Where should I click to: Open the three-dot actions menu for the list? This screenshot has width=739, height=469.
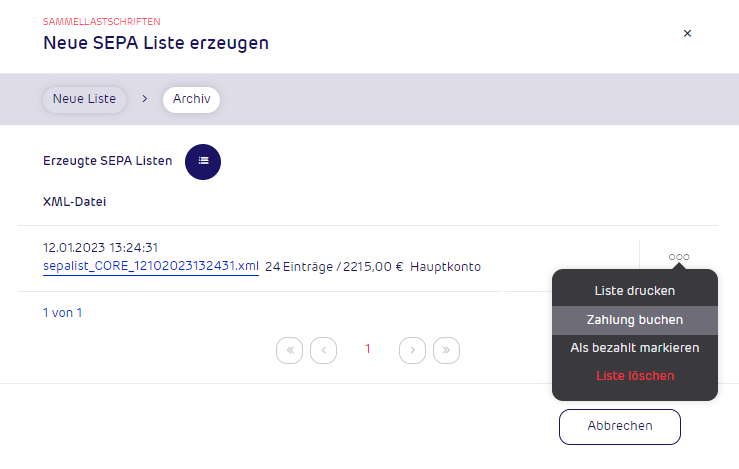pyautogui.click(x=679, y=257)
